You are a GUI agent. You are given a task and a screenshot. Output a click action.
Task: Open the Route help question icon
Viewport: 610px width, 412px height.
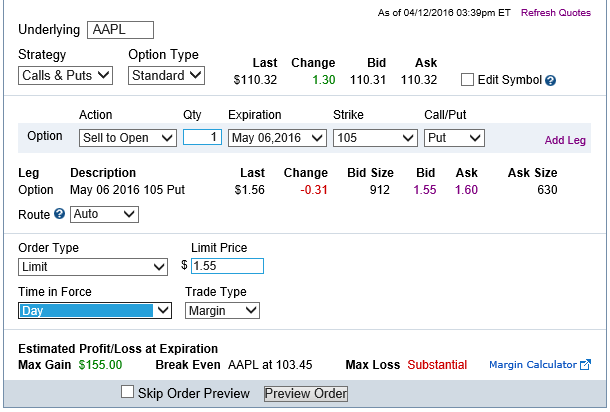[x=60, y=214]
